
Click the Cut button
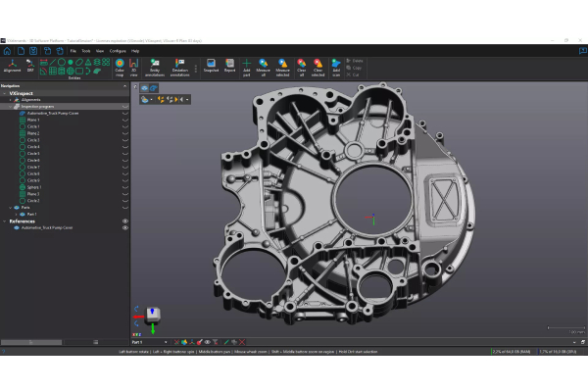pyautogui.click(x=353, y=74)
